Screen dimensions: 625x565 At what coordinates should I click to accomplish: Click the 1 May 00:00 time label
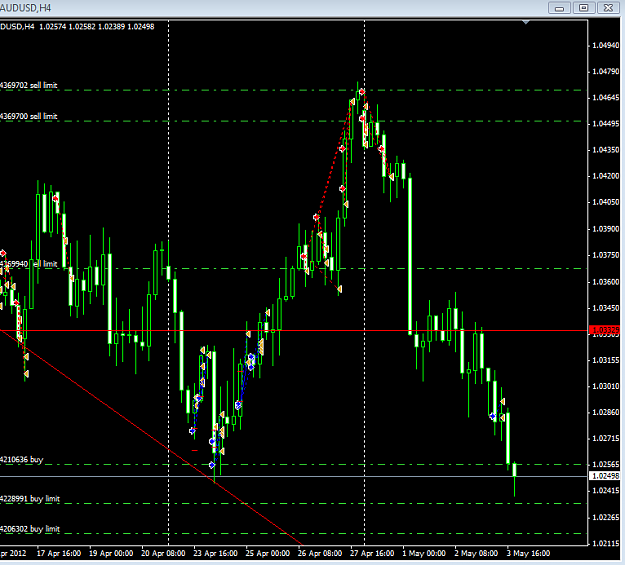tap(424, 553)
